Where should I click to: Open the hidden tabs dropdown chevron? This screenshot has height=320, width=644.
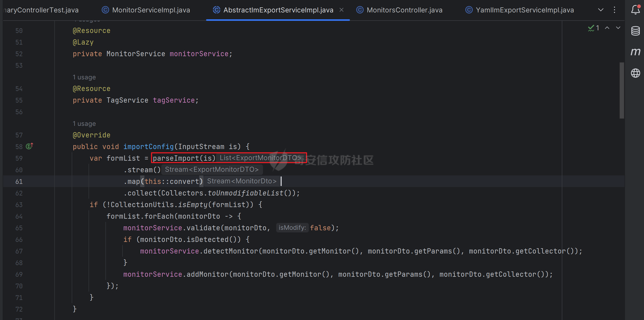tap(601, 10)
